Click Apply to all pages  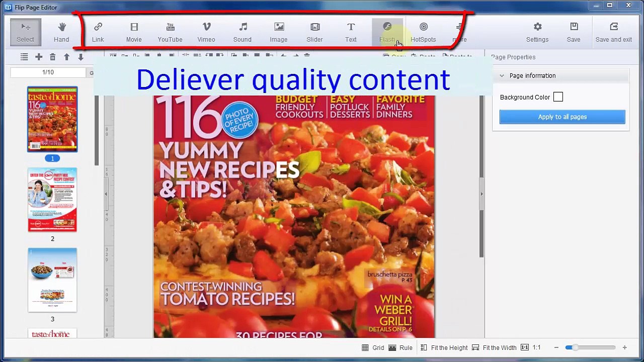point(562,117)
